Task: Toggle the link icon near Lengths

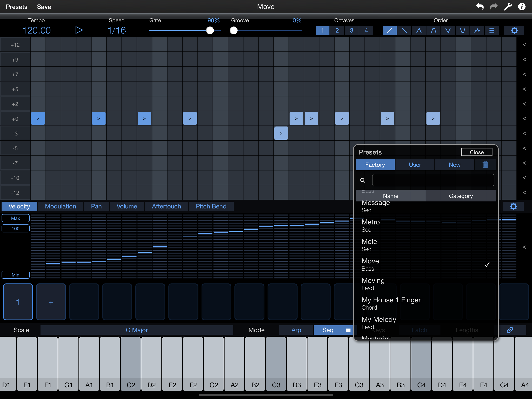Action: click(510, 330)
